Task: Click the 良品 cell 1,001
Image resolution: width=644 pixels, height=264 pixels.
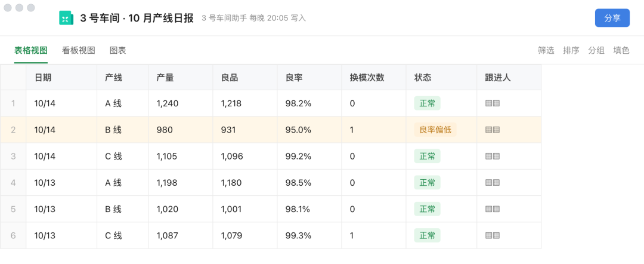Action: click(245, 209)
